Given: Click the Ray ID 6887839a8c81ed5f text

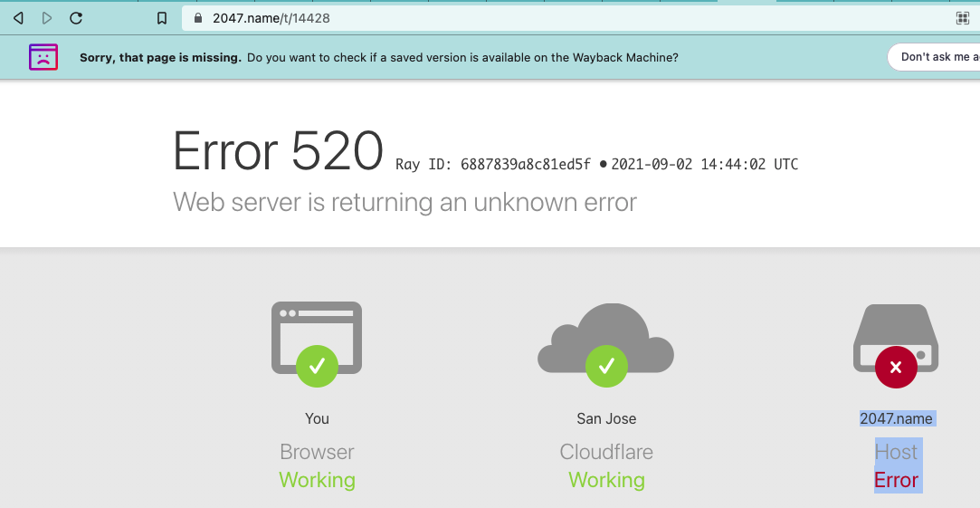Looking at the screenshot, I should (493, 165).
